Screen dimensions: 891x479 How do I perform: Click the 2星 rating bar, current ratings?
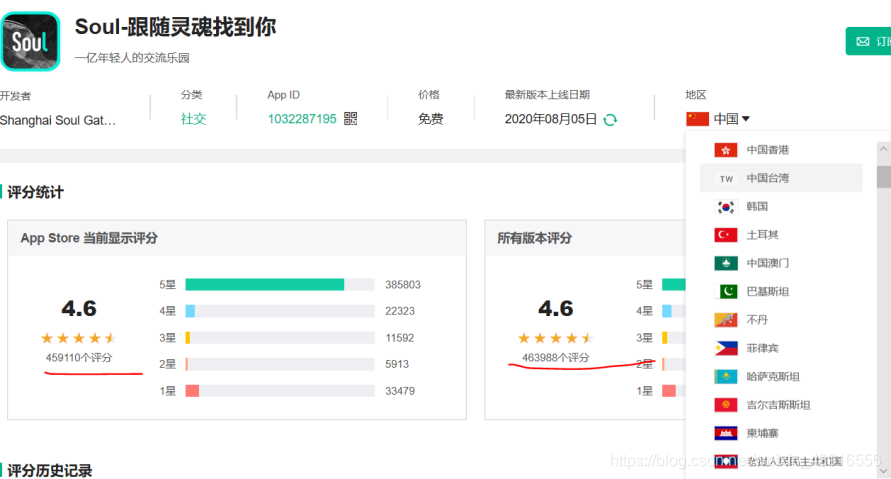(186, 364)
